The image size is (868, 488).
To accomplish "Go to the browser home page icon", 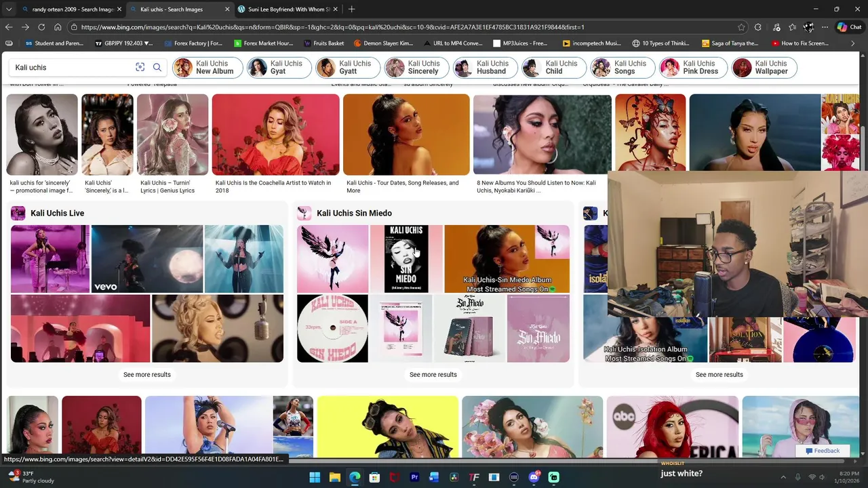I will (58, 27).
